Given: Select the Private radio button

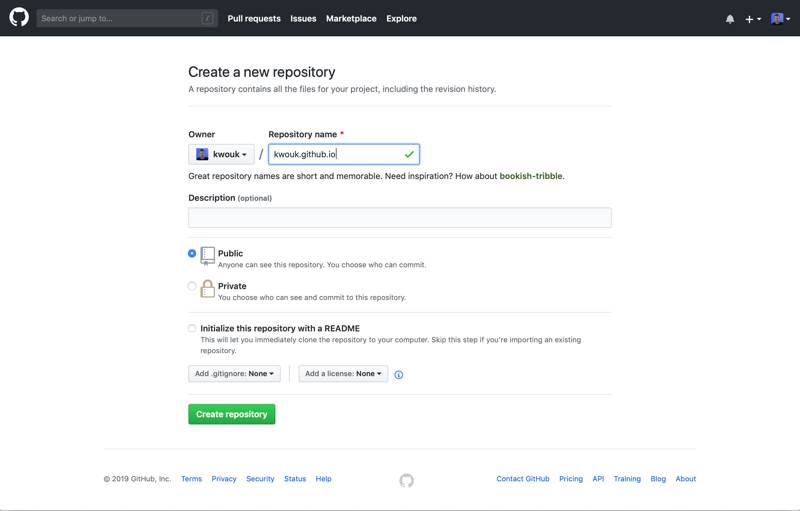Looking at the screenshot, I should pos(192,286).
